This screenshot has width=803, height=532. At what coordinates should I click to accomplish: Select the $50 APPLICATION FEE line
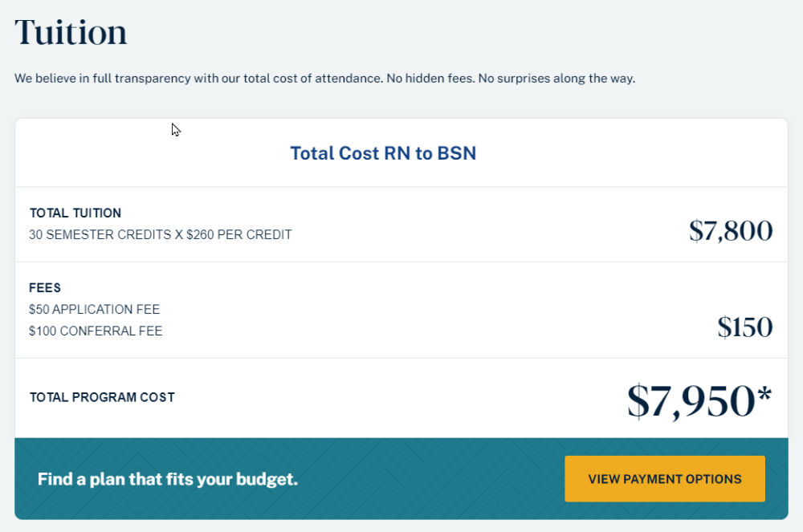coord(94,309)
